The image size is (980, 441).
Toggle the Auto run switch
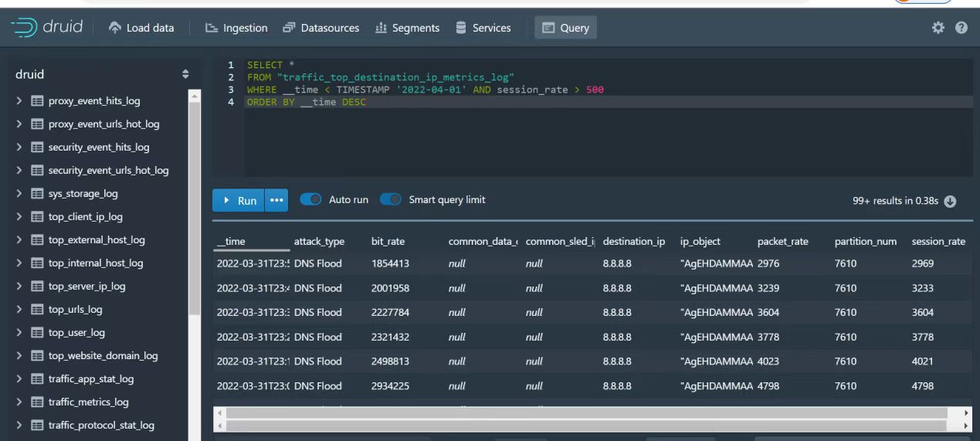(x=310, y=199)
